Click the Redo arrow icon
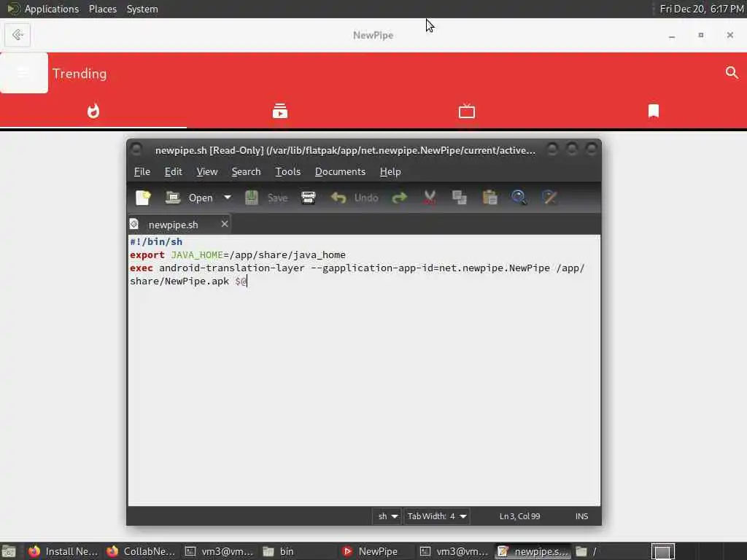The image size is (747, 560). 399,198
